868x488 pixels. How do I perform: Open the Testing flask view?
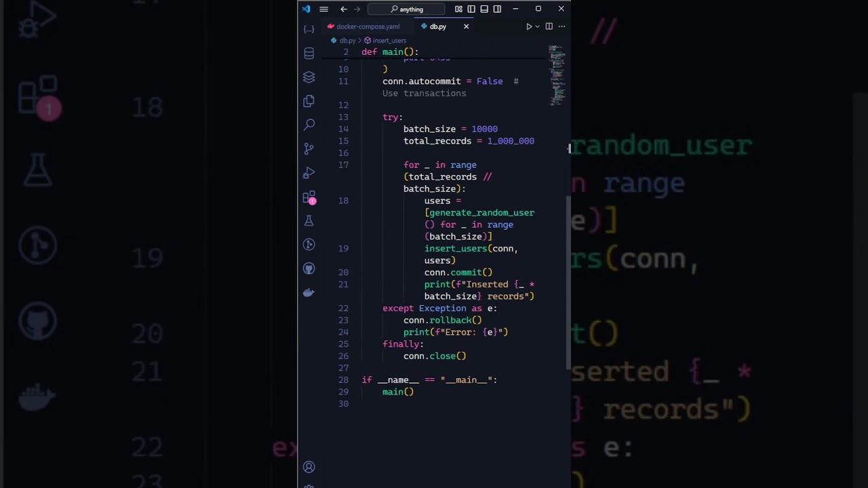pos(309,221)
